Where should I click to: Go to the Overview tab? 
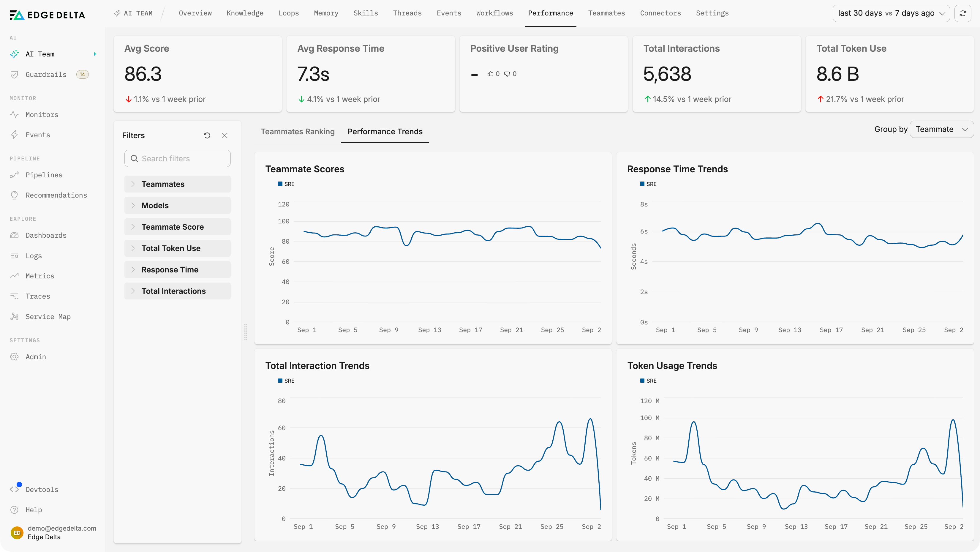click(x=195, y=13)
